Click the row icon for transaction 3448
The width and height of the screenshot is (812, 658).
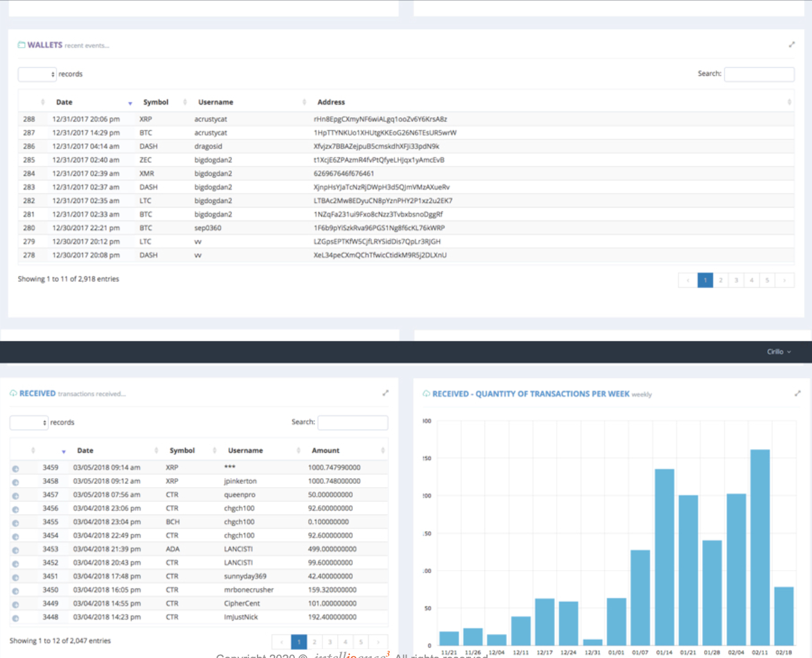[15, 618]
